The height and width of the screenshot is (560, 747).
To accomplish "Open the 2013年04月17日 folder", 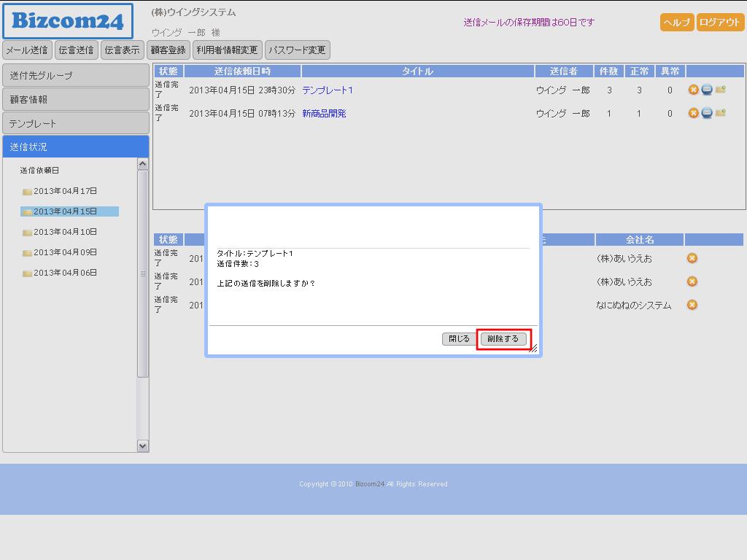I will click(64, 191).
